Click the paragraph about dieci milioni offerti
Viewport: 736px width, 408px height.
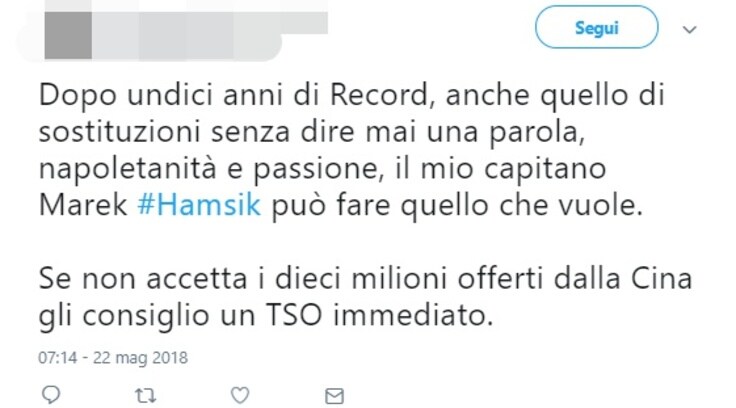[365, 297]
